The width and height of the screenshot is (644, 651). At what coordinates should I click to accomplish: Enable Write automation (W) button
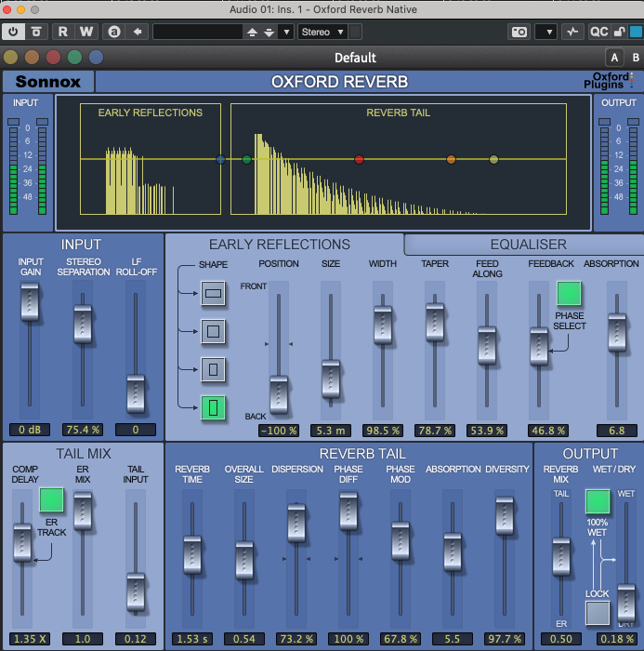pos(86,32)
